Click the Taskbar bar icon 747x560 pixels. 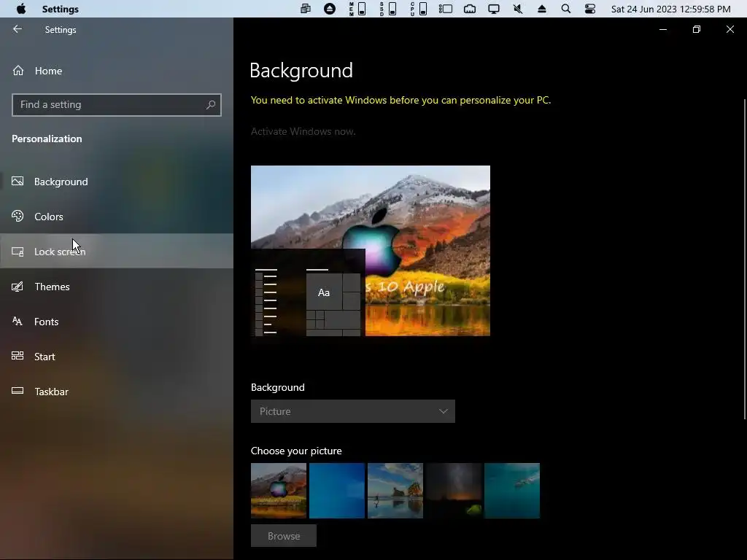click(x=18, y=391)
